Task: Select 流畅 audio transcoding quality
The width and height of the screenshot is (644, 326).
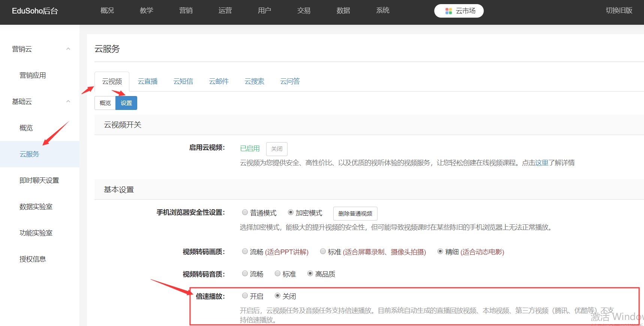Action: coord(245,273)
